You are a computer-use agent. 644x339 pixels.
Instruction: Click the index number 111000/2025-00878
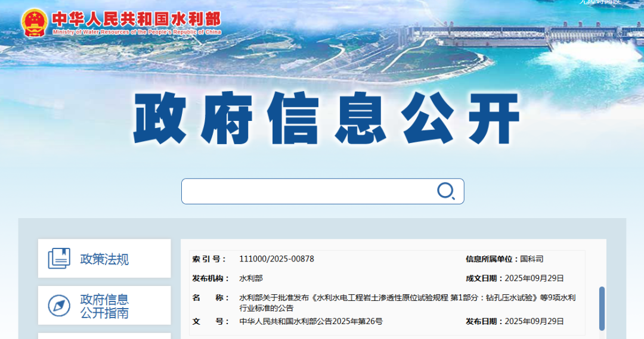276,259
